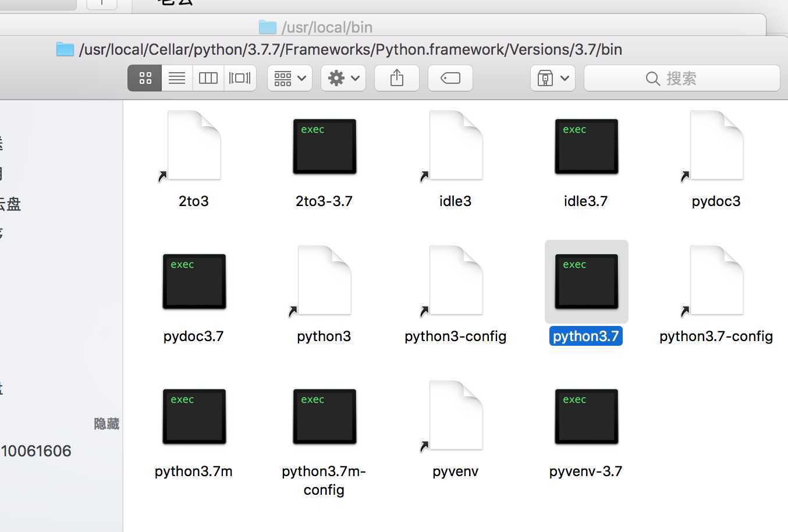Switch Finder to icon view
The image size is (788, 532).
click(x=145, y=78)
